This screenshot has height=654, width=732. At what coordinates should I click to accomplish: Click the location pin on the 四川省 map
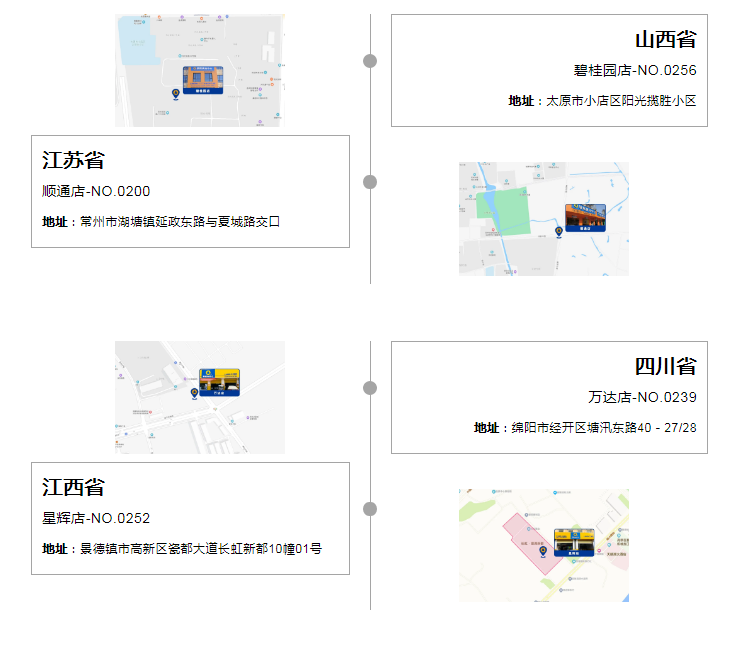click(x=194, y=393)
